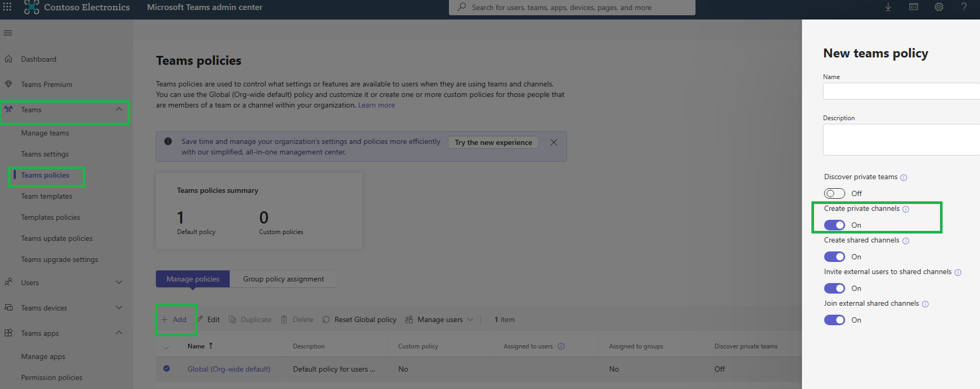Click the policy Description text box

[x=901, y=140]
